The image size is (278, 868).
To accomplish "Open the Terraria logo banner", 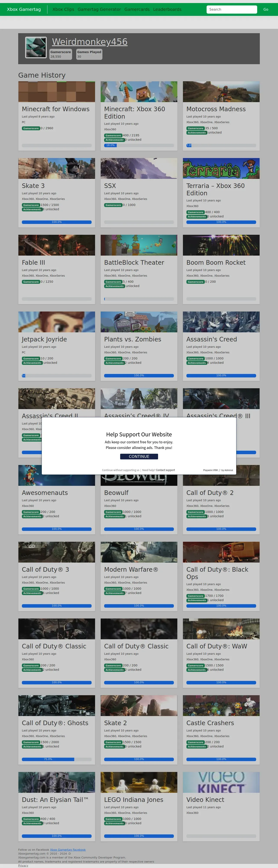I will pyautogui.click(x=221, y=168).
